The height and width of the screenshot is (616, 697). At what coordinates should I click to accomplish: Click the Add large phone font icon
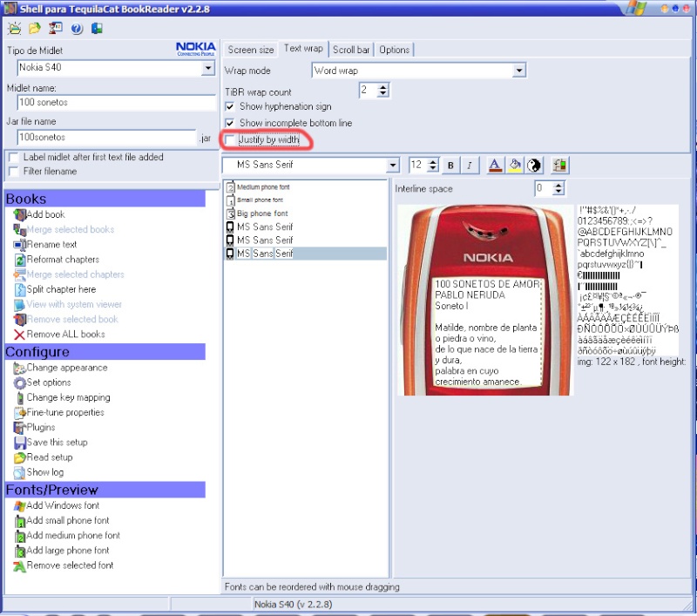pyautogui.click(x=19, y=552)
